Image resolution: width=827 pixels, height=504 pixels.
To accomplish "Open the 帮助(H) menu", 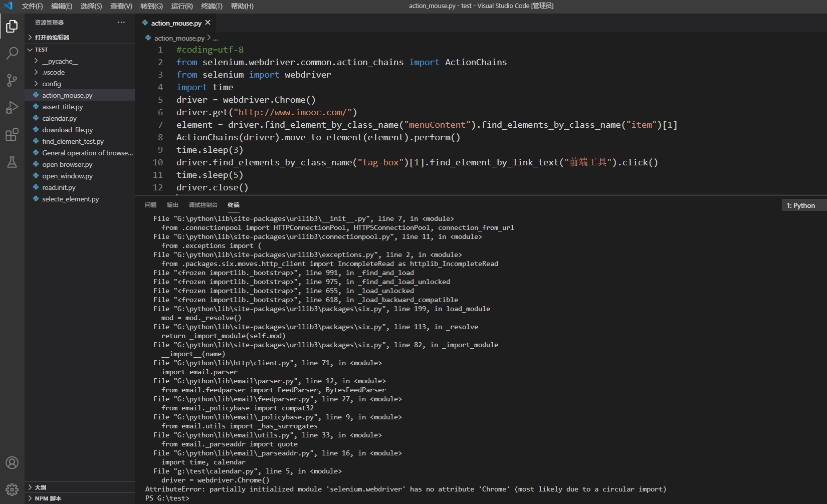I will click(x=242, y=6).
